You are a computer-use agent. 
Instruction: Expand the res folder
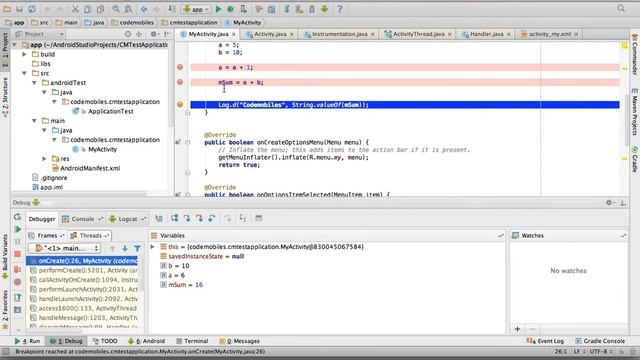[44, 159]
